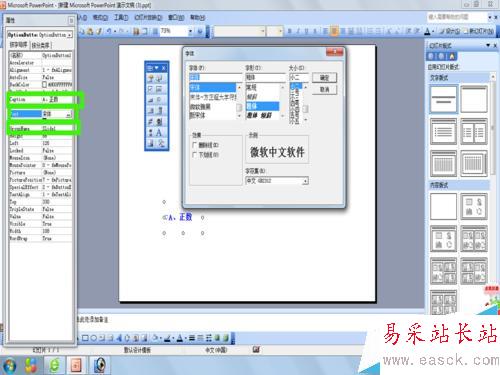Viewport: 500px width, 375px height.
Task: Select the text box control in the toolbox
Action: tap(159, 89)
